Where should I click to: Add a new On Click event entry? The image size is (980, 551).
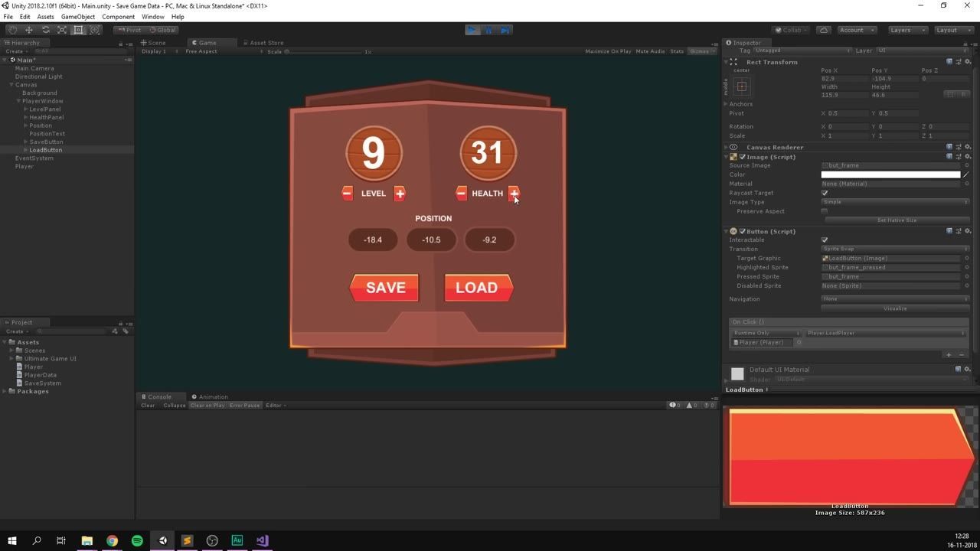(949, 354)
